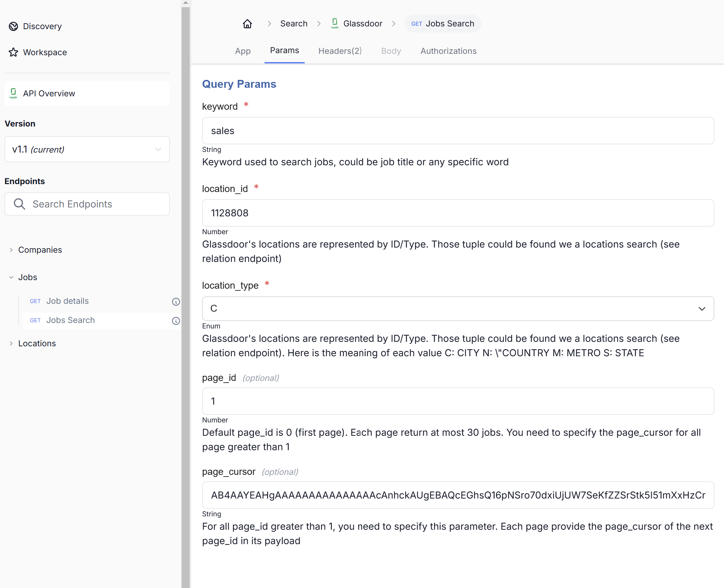Click the home icon in breadcrumb

coord(247,24)
